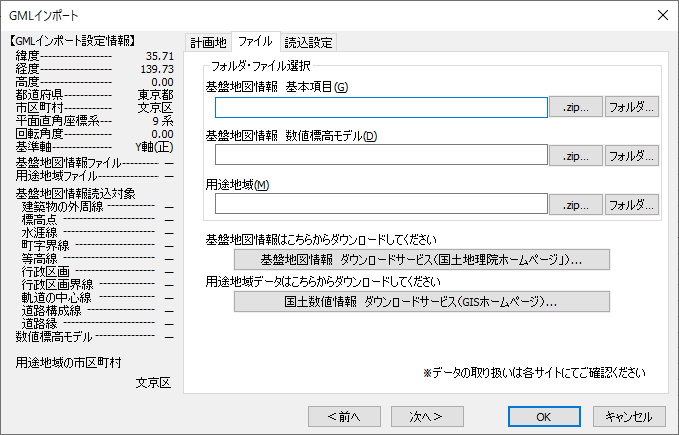This screenshot has width=679, height=435.
Task: Click the 建築物の外周線 entry in settings list
Action: click(x=62, y=206)
